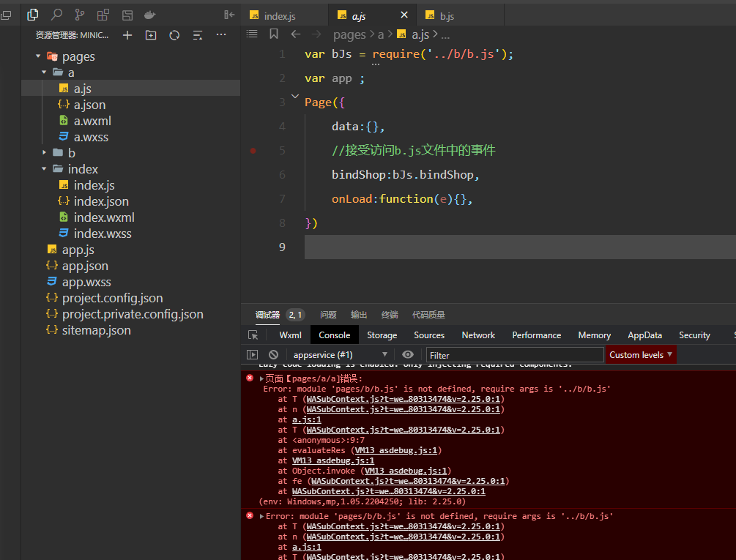Fold the Page block on line 3
This screenshot has width=736, height=560.
295,96
